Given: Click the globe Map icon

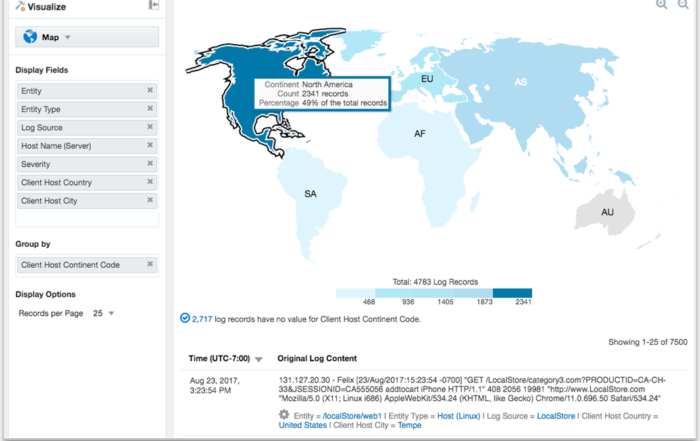Looking at the screenshot, I should [30, 37].
